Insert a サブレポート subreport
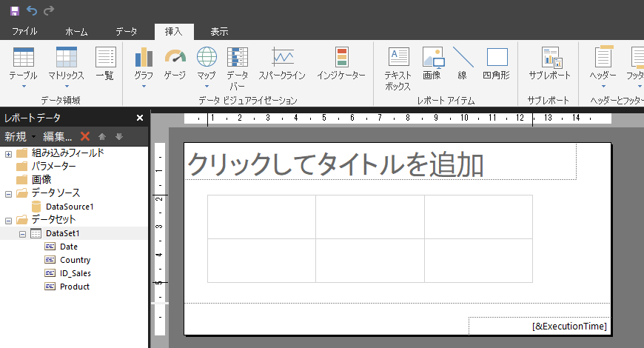This screenshot has width=644, height=348. 549,63
